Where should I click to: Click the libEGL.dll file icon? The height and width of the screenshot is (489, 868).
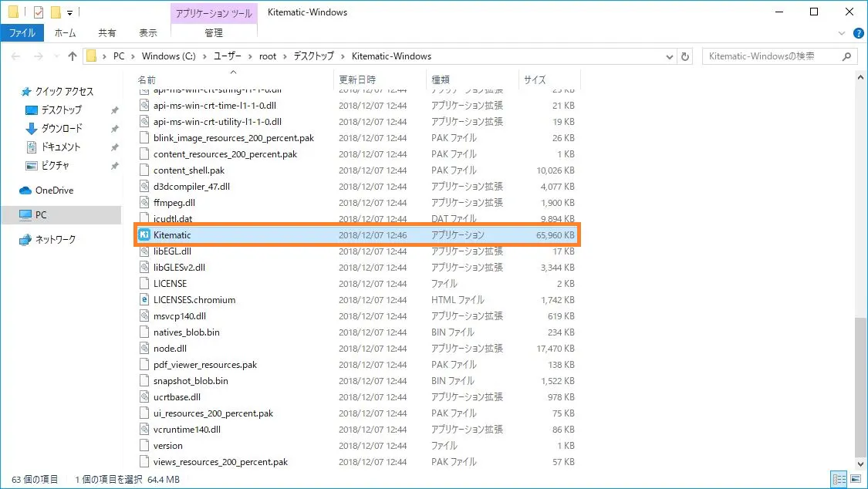[x=144, y=251]
